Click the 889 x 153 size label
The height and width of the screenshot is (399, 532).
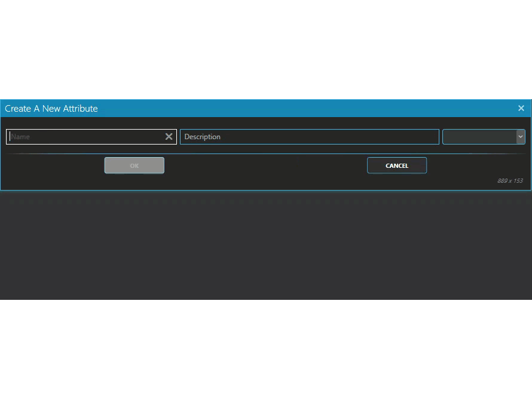509,181
